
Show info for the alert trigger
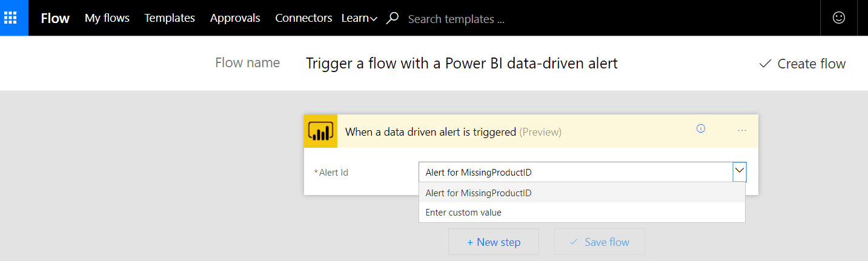point(701,128)
